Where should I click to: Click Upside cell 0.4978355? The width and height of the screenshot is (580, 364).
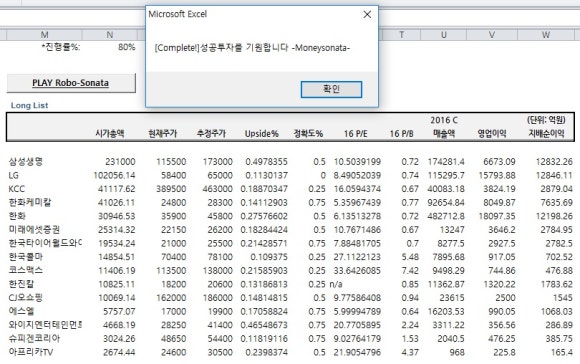tap(266, 162)
